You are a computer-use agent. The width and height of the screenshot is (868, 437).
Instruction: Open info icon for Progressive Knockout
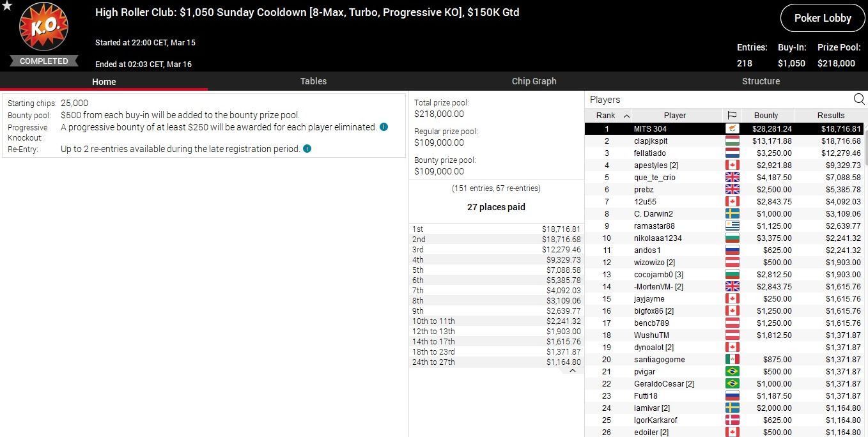coord(384,127)
